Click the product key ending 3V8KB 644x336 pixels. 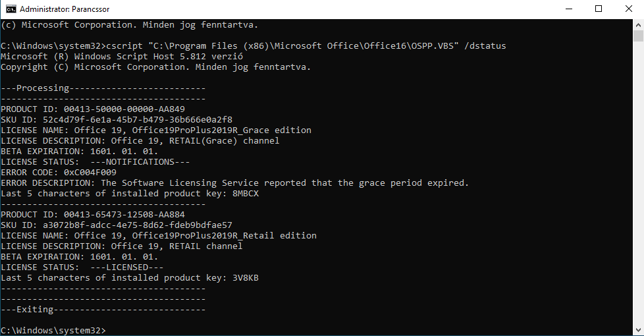tap(246, 278)
